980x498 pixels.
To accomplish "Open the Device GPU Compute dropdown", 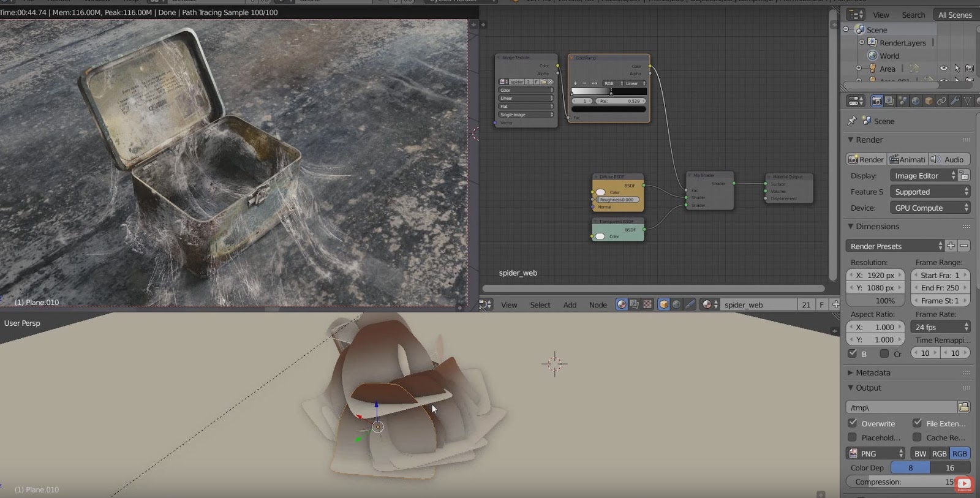I will (x=930, y=208).
